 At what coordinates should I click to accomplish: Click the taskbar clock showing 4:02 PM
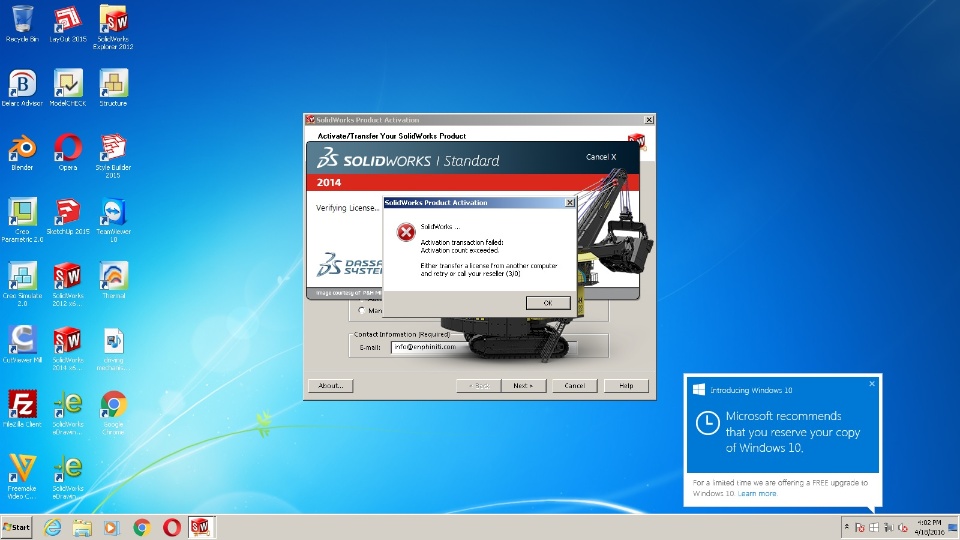(x=929, y=527)
